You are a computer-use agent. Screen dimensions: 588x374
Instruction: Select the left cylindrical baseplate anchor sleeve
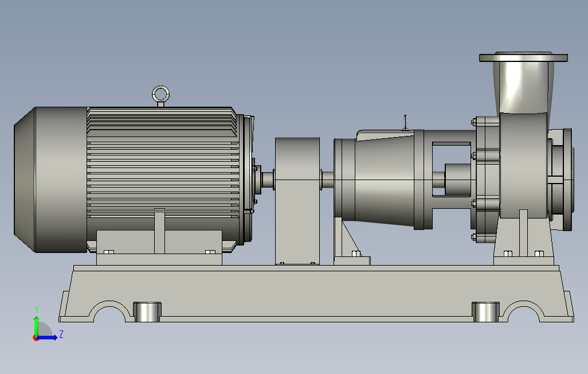147,311
